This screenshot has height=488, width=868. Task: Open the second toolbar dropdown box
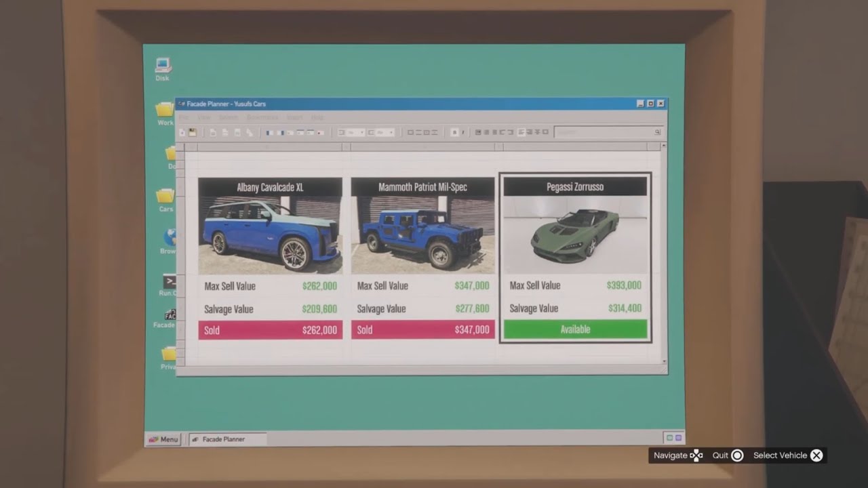tap(381, 132)
